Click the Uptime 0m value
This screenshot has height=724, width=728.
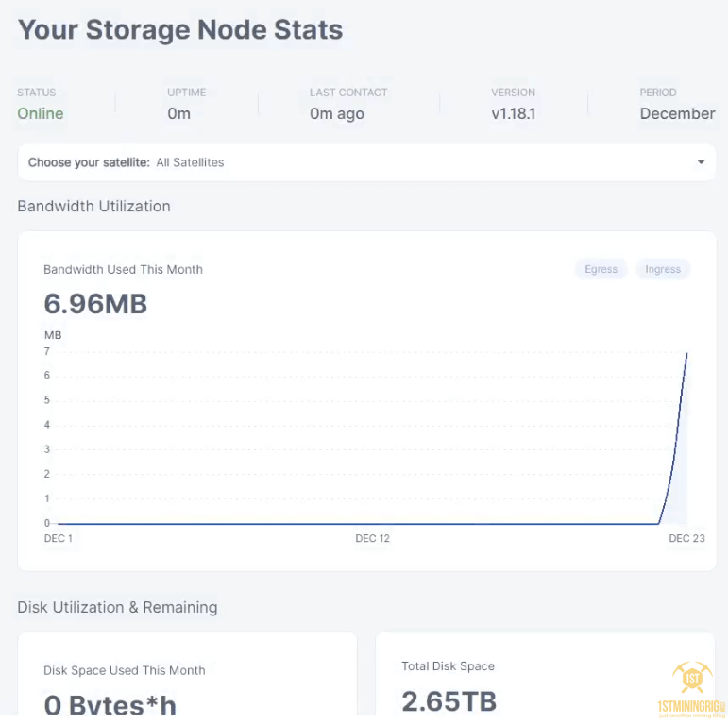(x=178, y=113)
